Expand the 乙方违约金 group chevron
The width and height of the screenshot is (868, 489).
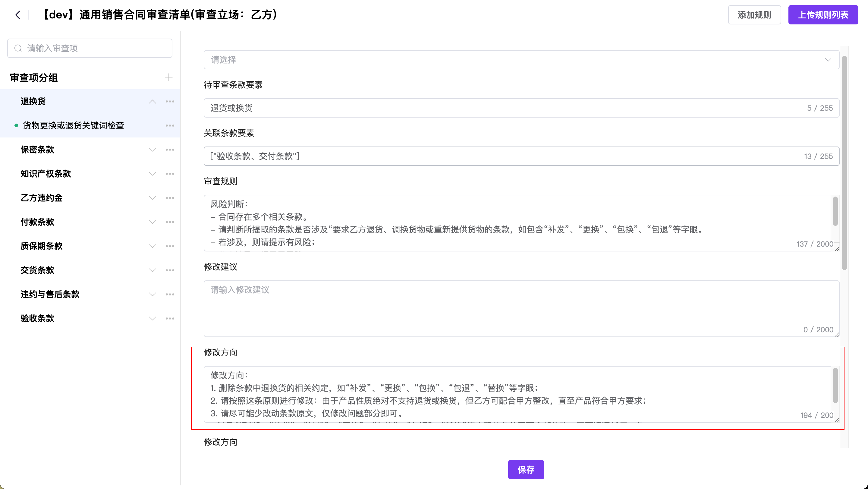click(152, 198)
